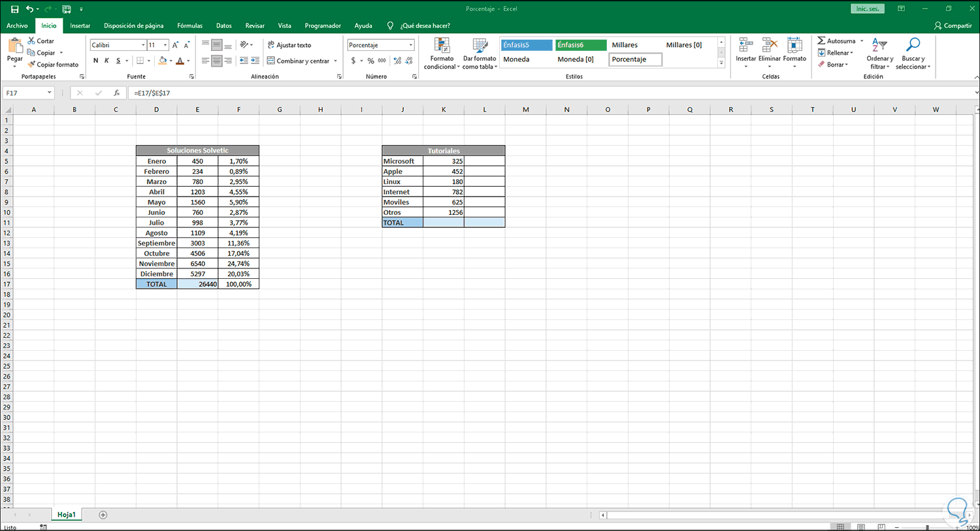Click the Inic. ses. sign-in button

tap(868, 9)
